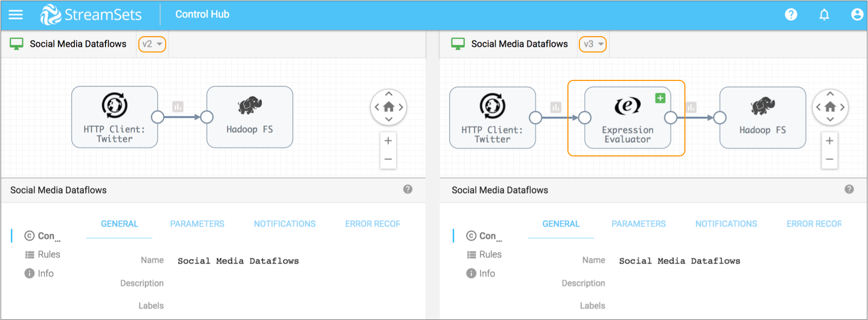Click the home icon in left canvas navigator
The width and height of the screenshot is (868, 320).
click(x=389, y=107)
